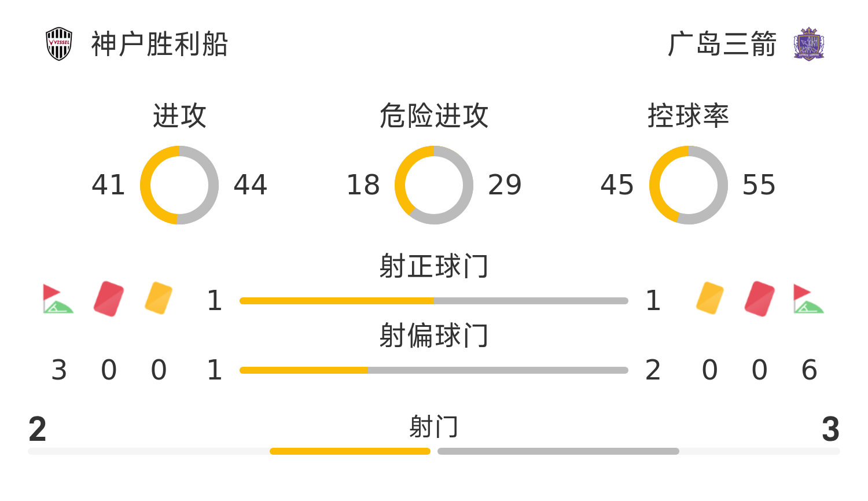Select the 神户胜利船 team name
This screenshot has width=868, height=501.
point(160,44)
